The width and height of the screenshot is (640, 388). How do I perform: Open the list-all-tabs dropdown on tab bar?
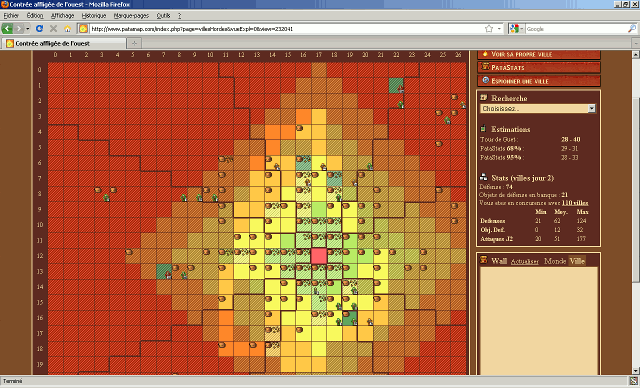tap(636, 43)
